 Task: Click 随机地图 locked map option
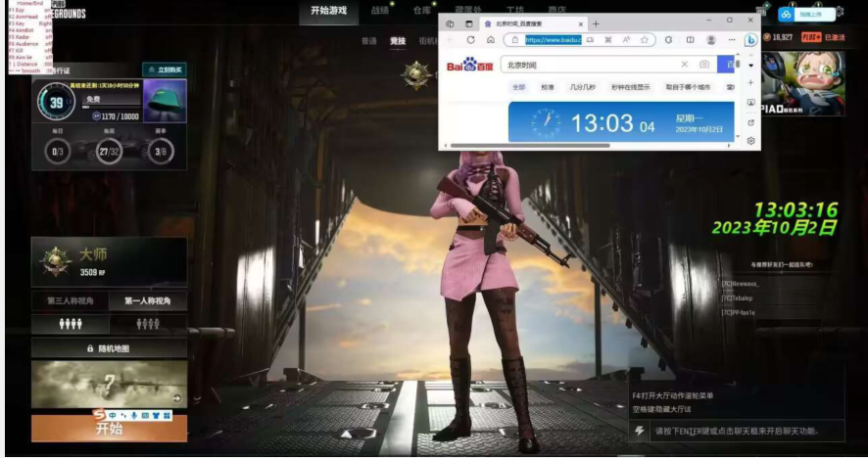pos(109,348)
